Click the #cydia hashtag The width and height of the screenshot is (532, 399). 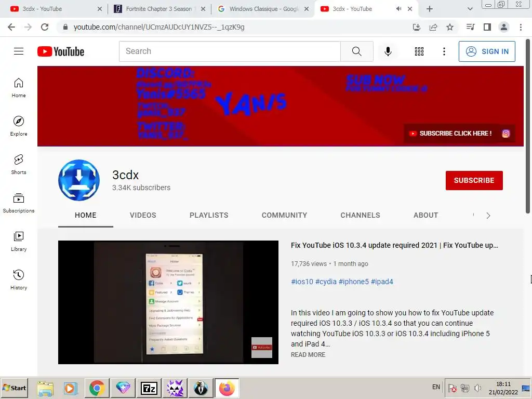click(326, 282)
